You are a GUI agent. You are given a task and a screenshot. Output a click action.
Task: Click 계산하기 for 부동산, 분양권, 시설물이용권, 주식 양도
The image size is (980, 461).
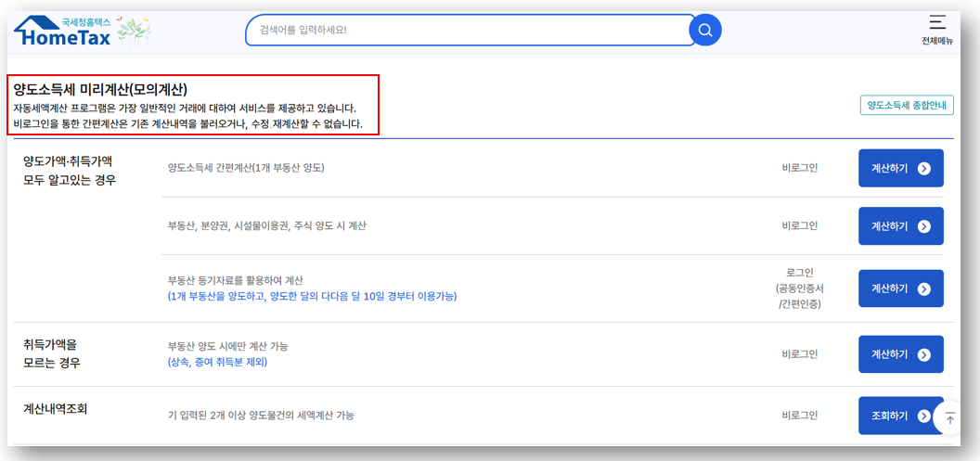(x=900, y=226)
